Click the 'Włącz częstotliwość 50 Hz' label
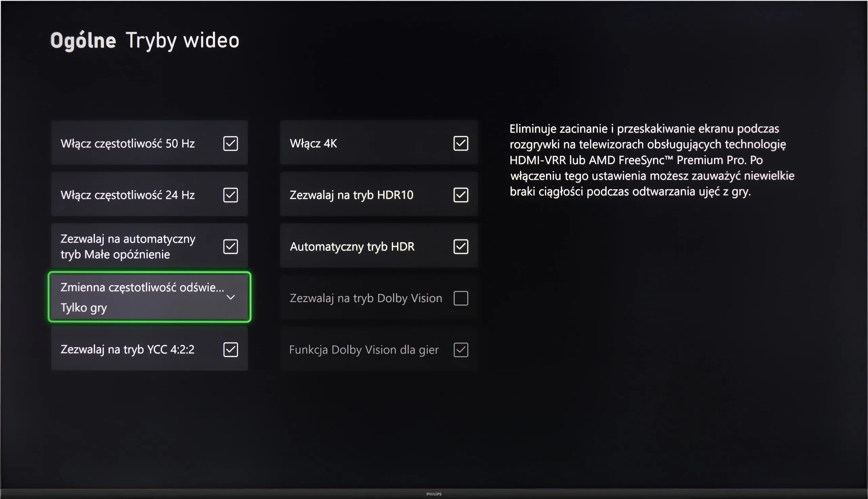Screen dimensions: 868x499 tap(128, 143)
